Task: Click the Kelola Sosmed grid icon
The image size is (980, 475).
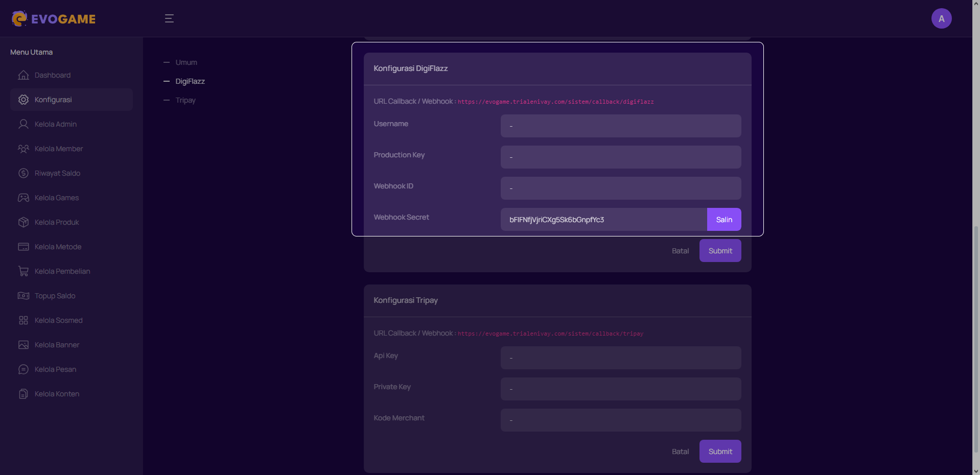Action: click(24, 320)
